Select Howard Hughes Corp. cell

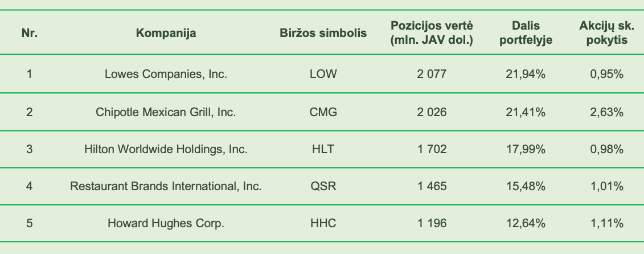(x=166, y=223)
